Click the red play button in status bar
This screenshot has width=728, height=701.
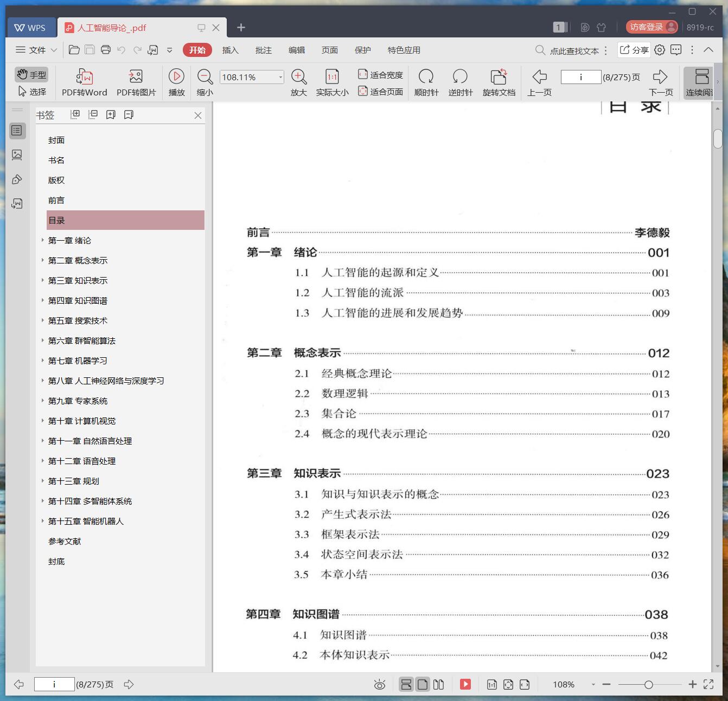(x=465, y=684)
